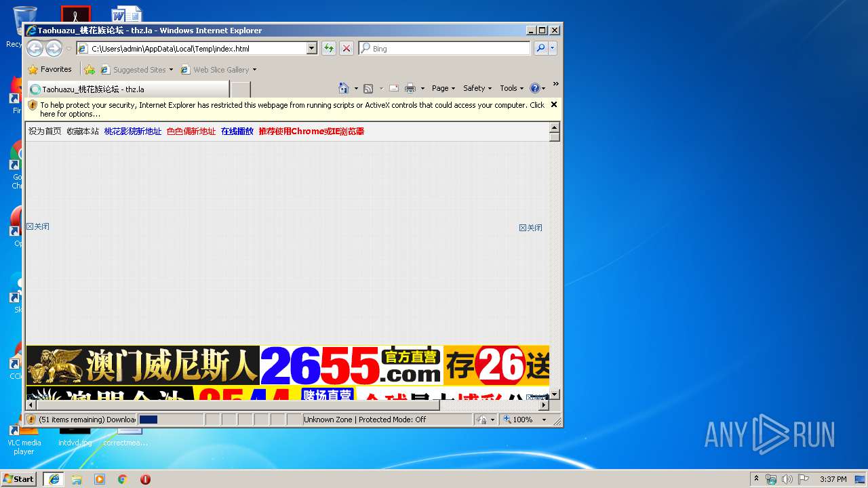
Task: Click the status bar padlock security icon
Action: (482, 420)
